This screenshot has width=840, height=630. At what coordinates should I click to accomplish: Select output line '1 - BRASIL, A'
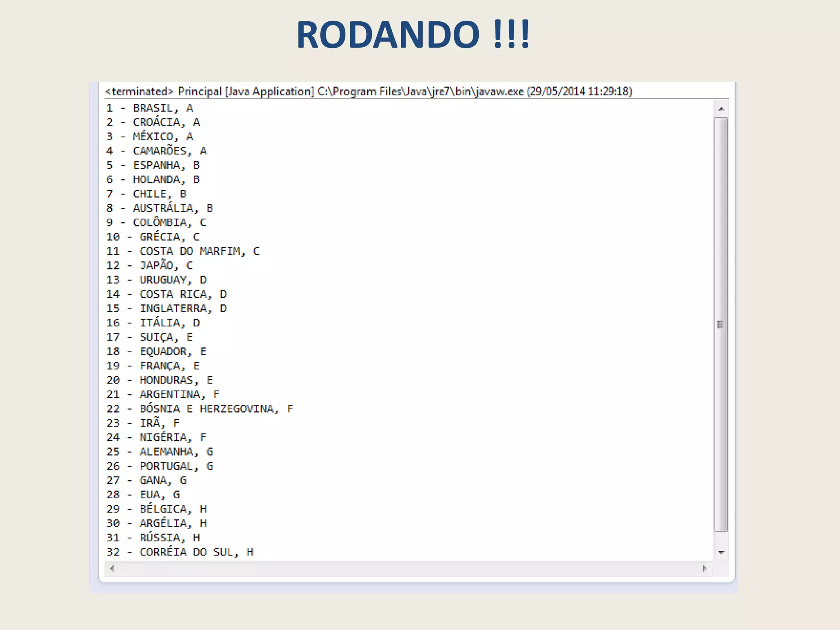click(150, 108)
